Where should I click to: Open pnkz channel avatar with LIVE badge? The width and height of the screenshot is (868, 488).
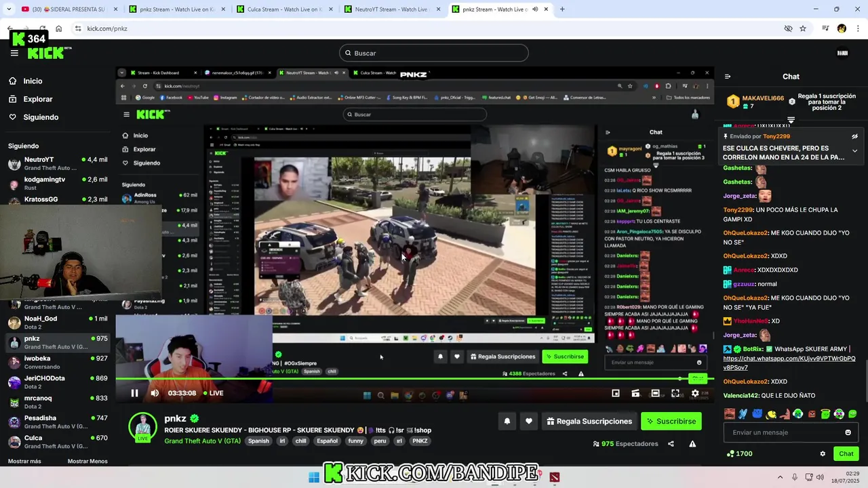(143, 426)
